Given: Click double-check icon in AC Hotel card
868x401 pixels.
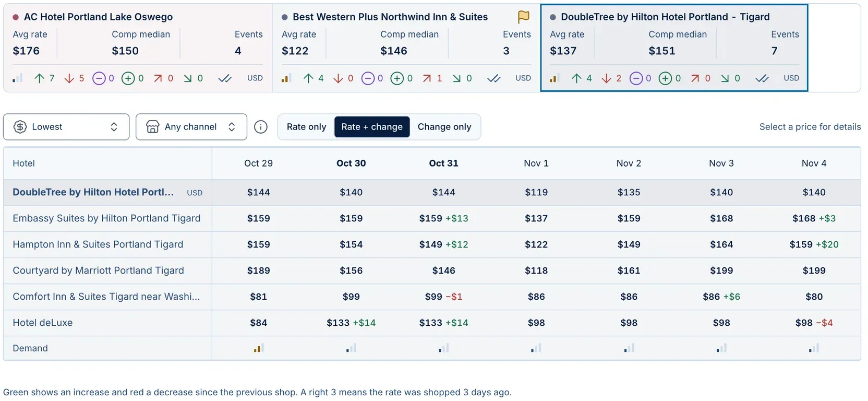Looking at the screenshot, I should [225, 78].
